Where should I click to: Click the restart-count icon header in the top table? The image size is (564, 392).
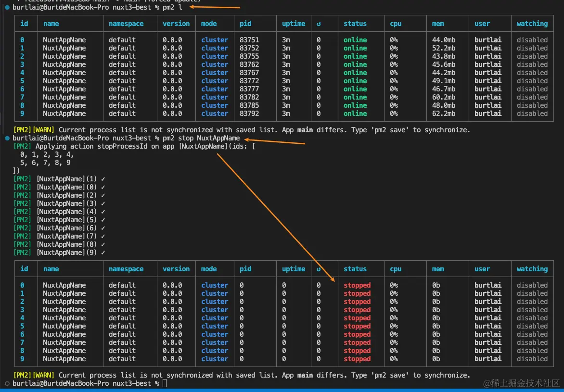pyautogui.click(x=319, y=24)
